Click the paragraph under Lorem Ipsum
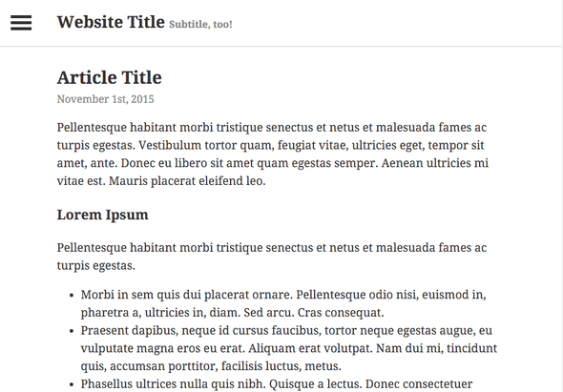This screenshot has height=392, width=563. 272,257
